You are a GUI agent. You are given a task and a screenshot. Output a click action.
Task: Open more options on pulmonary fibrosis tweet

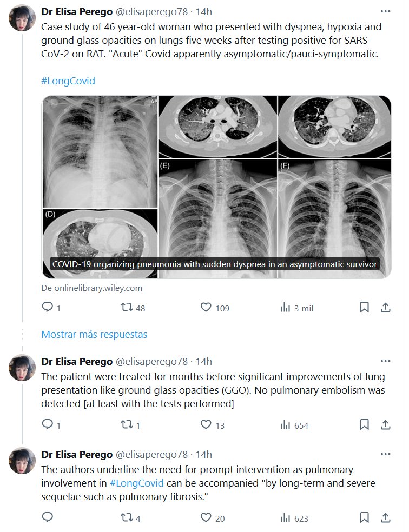tap(385, 454)
